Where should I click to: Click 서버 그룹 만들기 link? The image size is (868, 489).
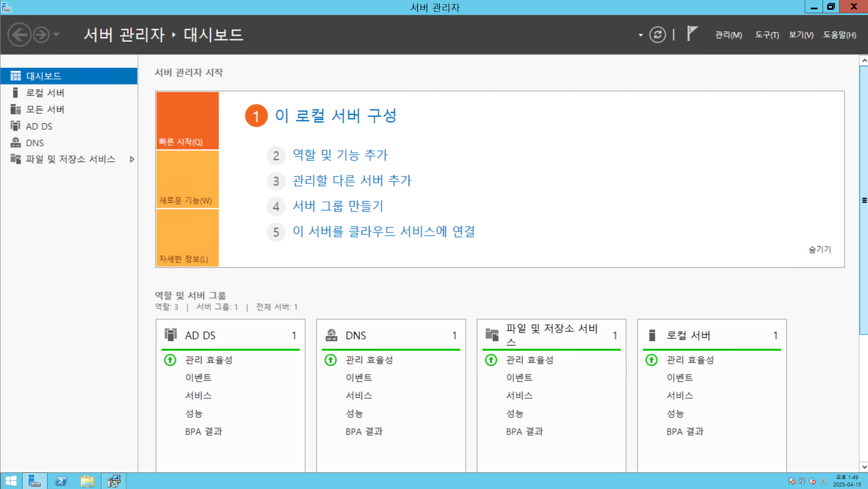pyautogui.click(x=338, y=206)
